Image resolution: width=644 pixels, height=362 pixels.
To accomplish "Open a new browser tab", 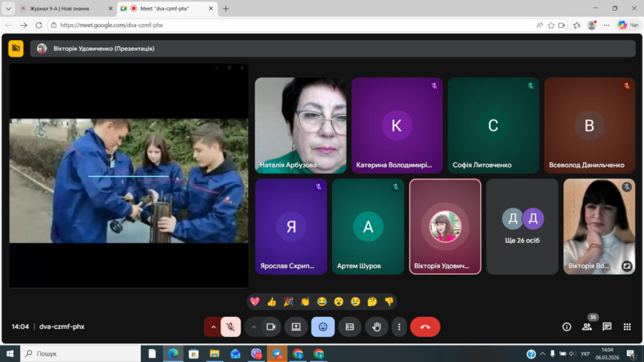I will tap(226, 8).
